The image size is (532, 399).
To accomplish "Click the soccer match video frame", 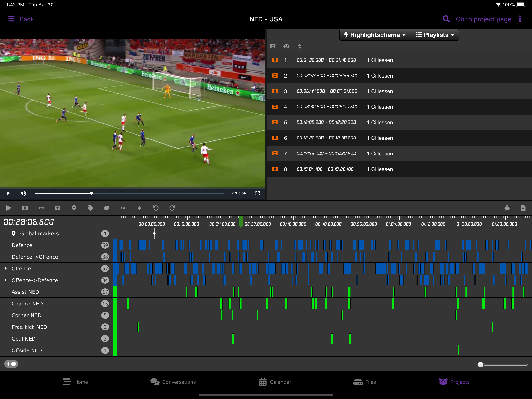I will [133, 113].
